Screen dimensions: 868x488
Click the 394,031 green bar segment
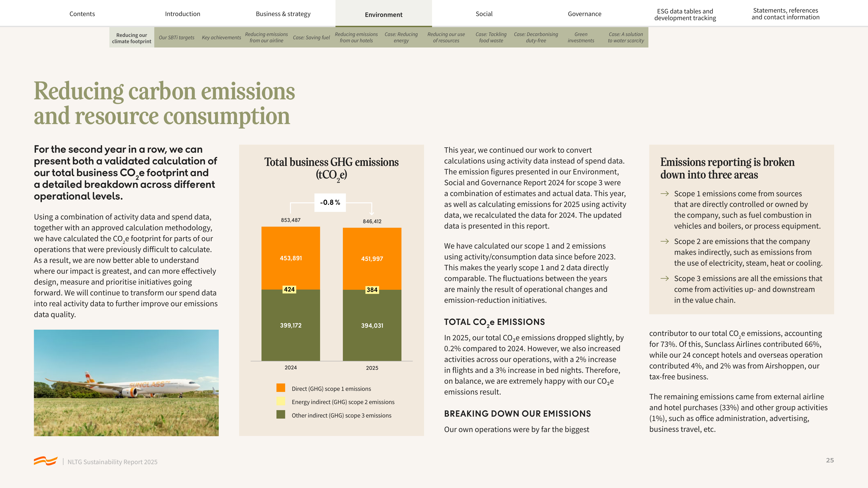(372, 325)
